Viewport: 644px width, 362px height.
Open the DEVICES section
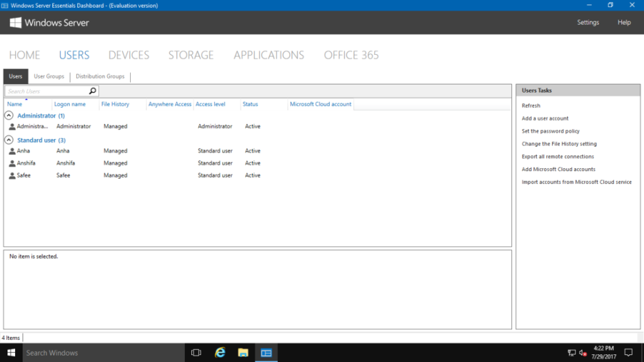pyautogui.click(x=128, y=55)
